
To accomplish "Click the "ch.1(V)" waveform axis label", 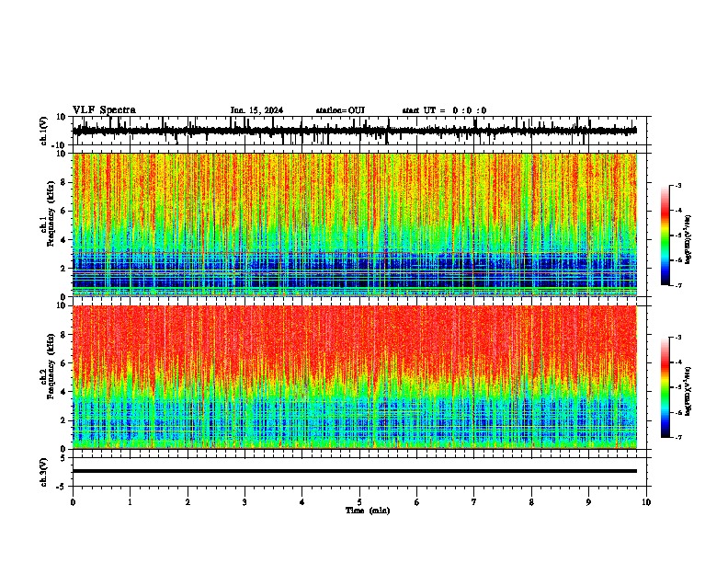I will point(44,131).
